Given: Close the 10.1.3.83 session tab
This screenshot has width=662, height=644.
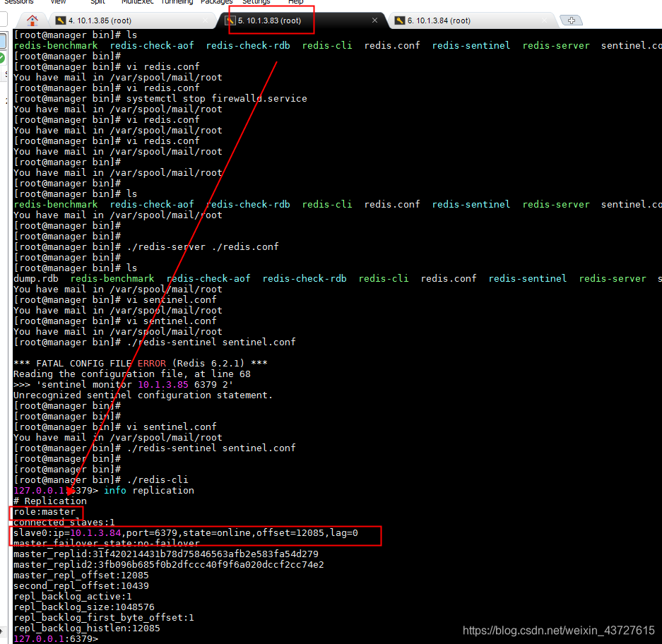Looking at the screenshot, I should point(374,20).
